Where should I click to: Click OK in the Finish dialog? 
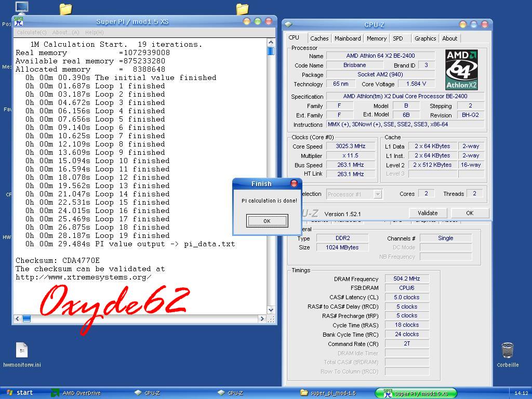pyautogui.click(x=267, y=221)
